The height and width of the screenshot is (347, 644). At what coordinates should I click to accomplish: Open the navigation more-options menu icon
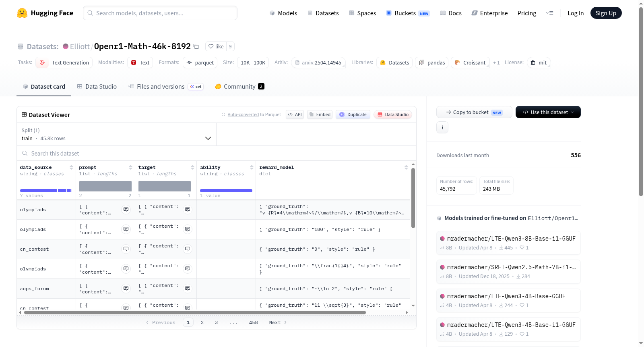click(549, 13)
